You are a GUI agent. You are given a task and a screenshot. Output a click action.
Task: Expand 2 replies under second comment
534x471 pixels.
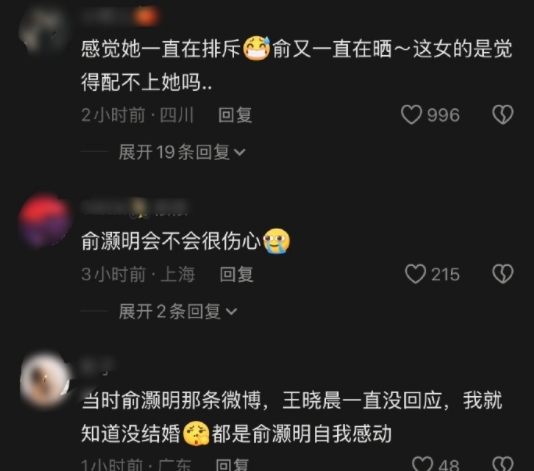(x=178, y=311)
